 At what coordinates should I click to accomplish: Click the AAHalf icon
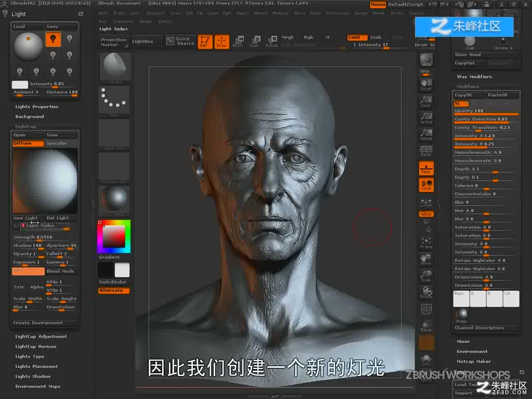pos(426,134)
